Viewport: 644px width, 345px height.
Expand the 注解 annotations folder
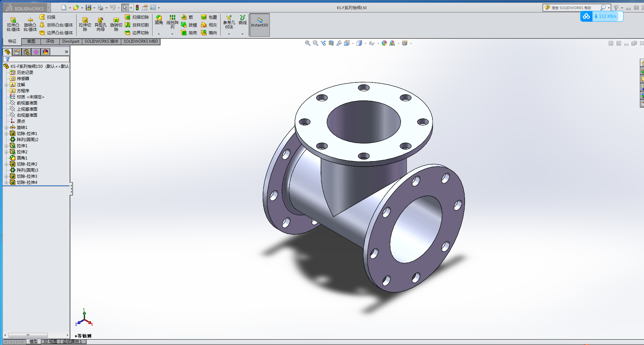tap(6, 85)
